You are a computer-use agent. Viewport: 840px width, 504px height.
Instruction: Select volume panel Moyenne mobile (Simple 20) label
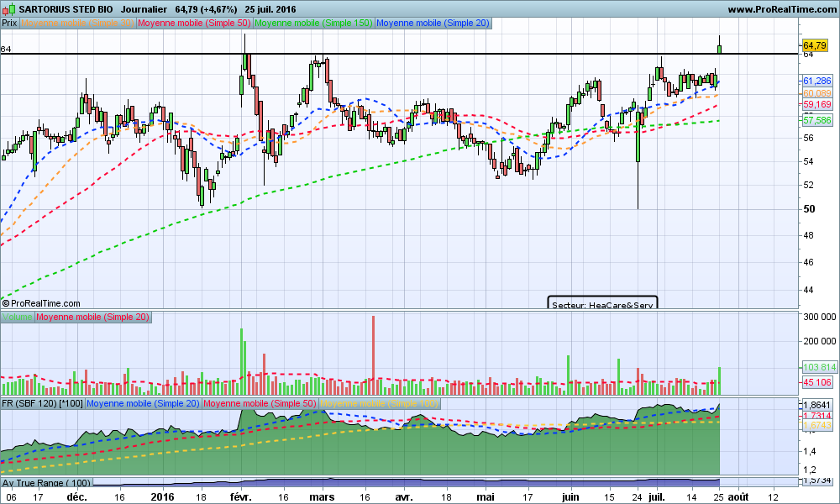click(x=92, y=317)
